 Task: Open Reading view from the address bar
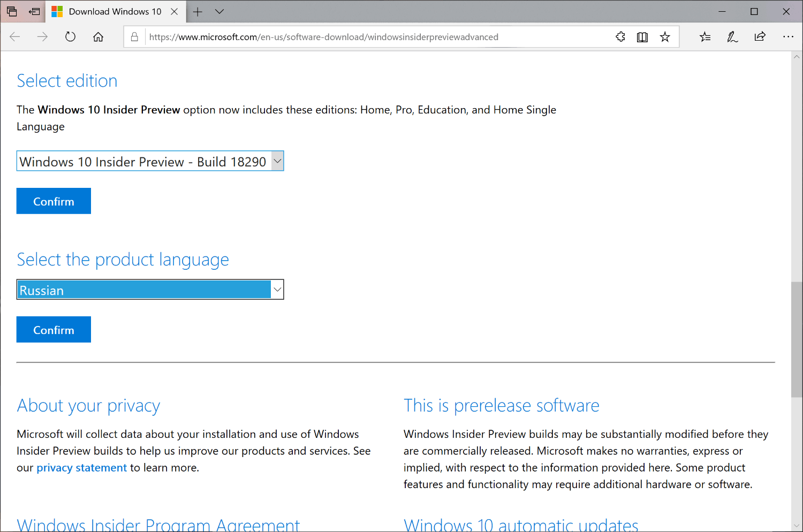tap(642, 36)
